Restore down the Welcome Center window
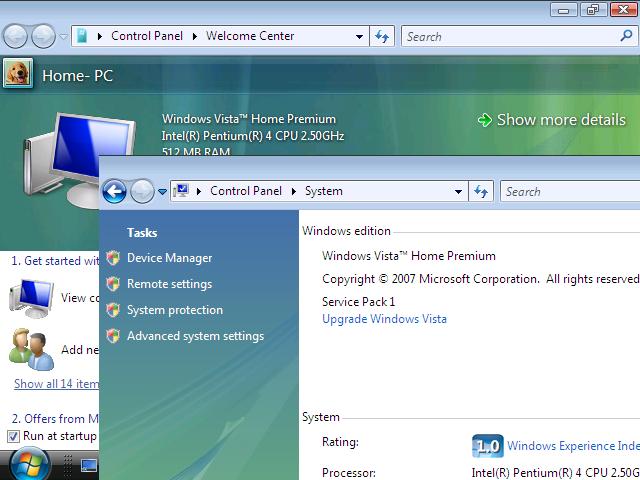Viewport: 640px width, 480px height. click(593, 9)
